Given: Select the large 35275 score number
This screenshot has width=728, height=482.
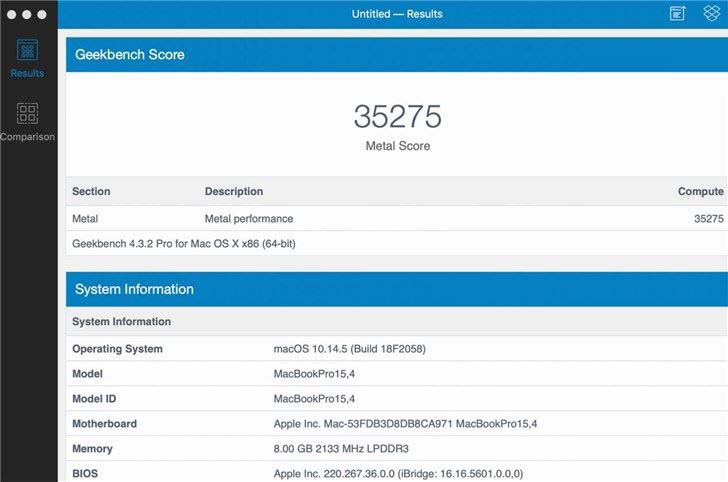Looking at the screenshot, I should [397, 116].
